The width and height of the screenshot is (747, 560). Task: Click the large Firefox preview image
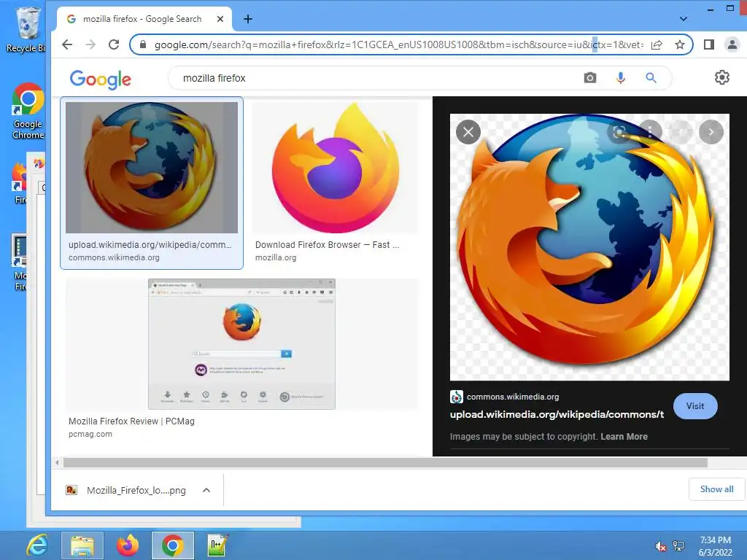[589, 247]
